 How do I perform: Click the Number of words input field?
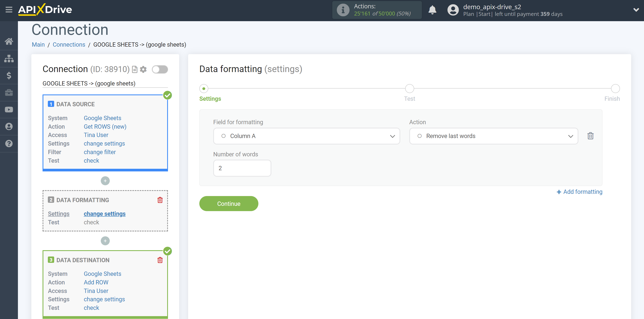point(242,168)
